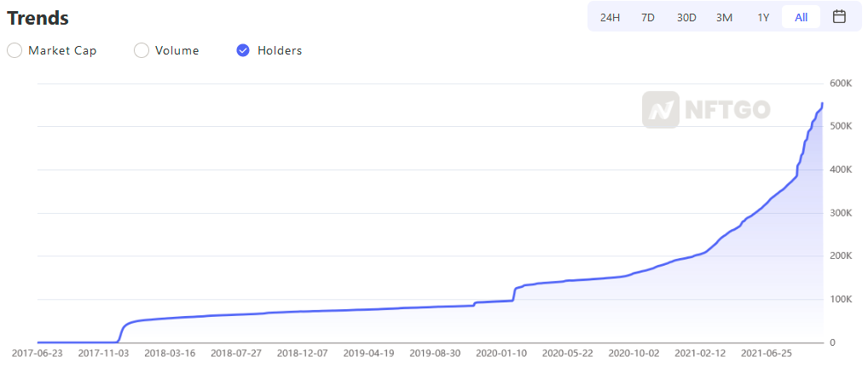Click the 2020-10-02 date label
This screenshot has width=868, height=368.
click(634, 353)
